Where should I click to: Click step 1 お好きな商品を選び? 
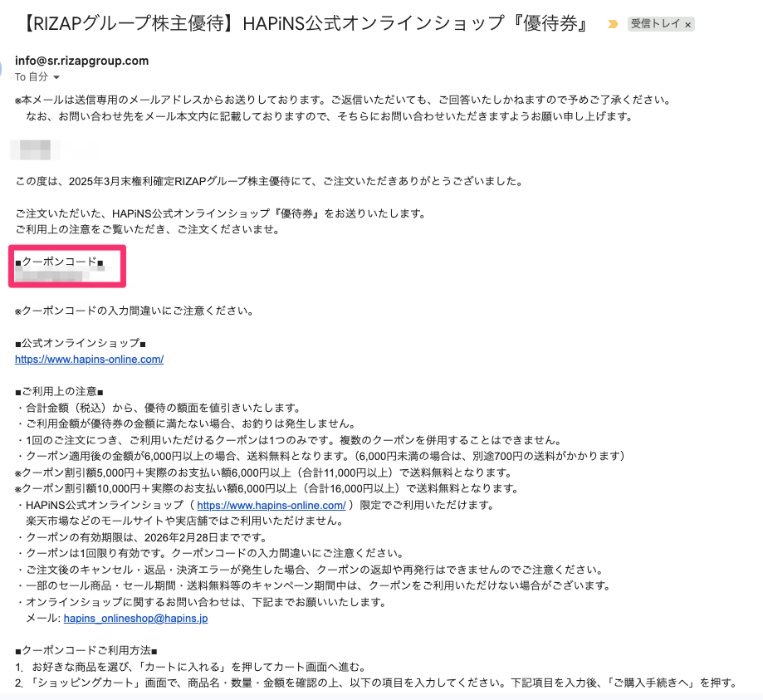[190, 667]
